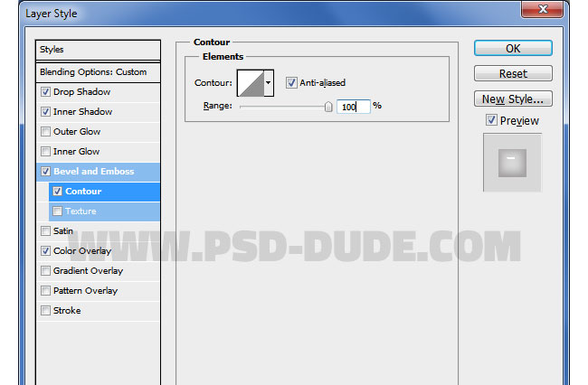
Task: Click the contour curve thumbnail
Action: 251,83
